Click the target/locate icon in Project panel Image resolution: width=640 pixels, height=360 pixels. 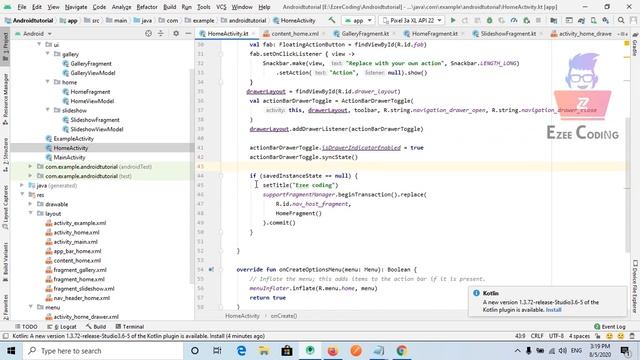tap(148, 33)
